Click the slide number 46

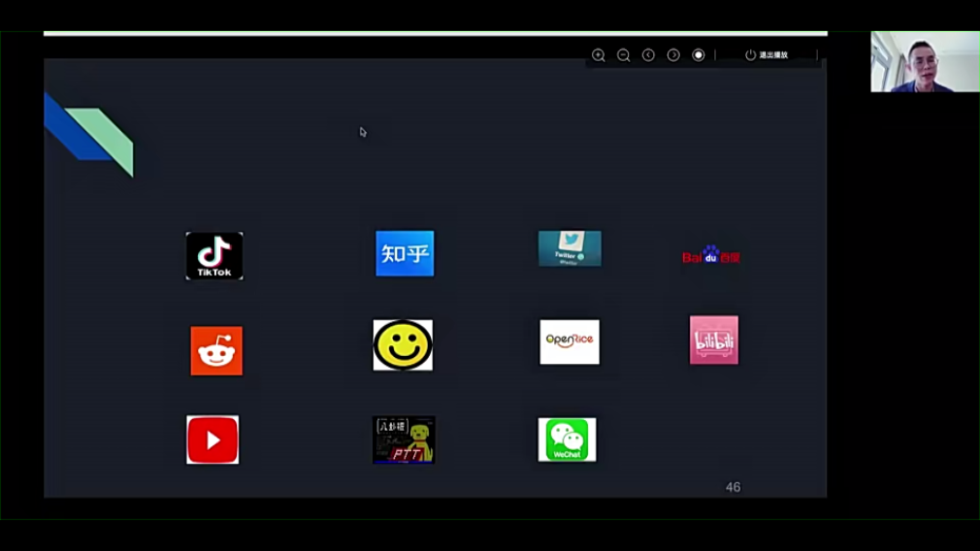(x=733, y=487)
